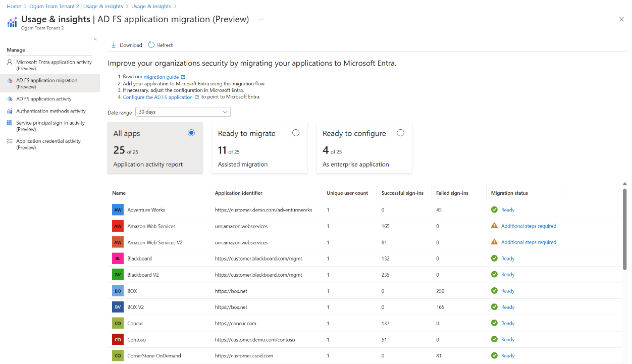
Task: Select the Ready to configure radio button
Action: pyautogui.click(x=400, y=132)
